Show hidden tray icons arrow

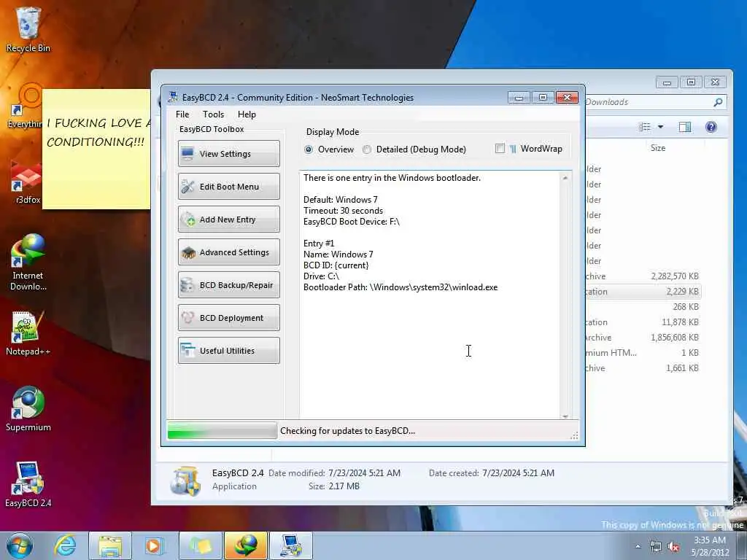point(638,547)
